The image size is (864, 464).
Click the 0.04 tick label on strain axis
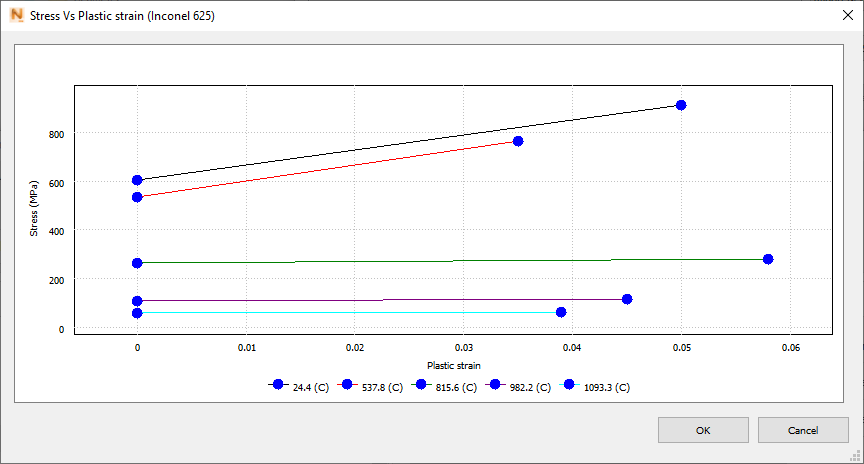point(572,348)
